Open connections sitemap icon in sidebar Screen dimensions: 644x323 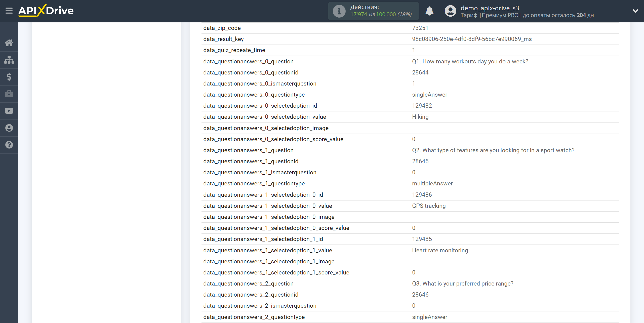[9, 60]
